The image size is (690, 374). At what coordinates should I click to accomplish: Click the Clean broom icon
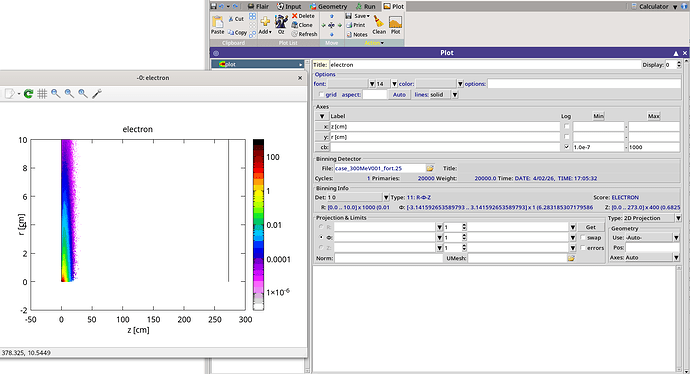(378, 22)
